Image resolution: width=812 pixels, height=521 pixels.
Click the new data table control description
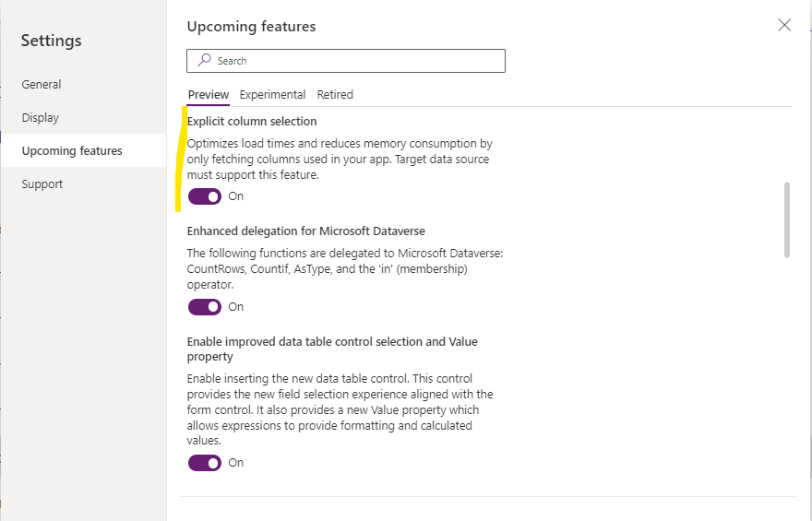[x=340, y=409]
